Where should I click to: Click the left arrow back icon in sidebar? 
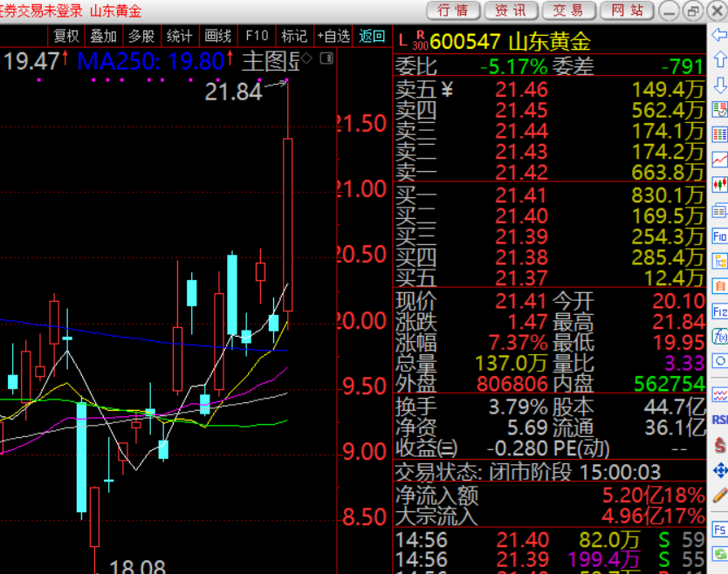coord(719,35)
